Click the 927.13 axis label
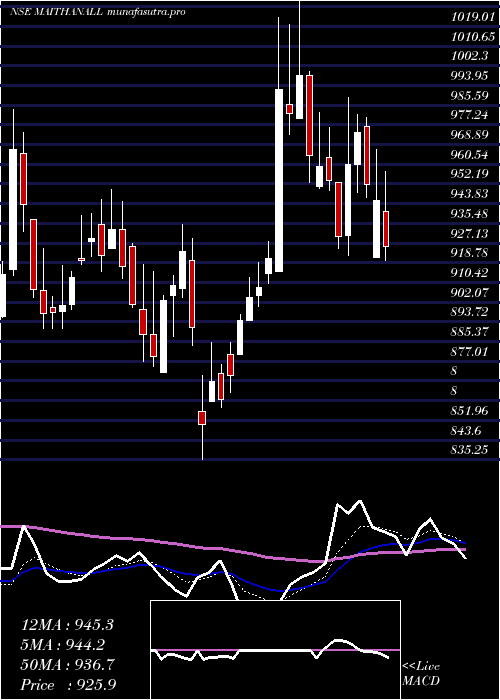Image resolution: width=500 pixels, height=700 pixels. 469,233
